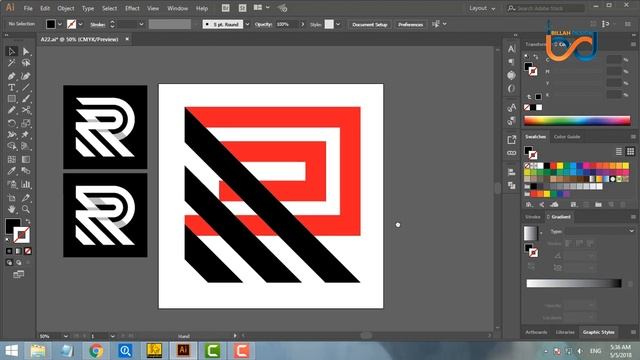The height and width of the screenshot is (360, 640).
Task: Select the Eyedropper tool
Action: (x=11, y=171)
